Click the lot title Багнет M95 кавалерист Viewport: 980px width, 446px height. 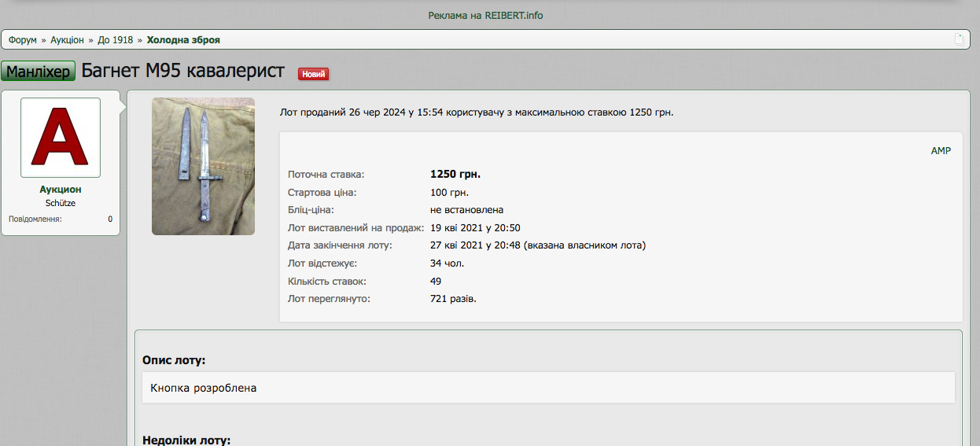coord(183,71)
